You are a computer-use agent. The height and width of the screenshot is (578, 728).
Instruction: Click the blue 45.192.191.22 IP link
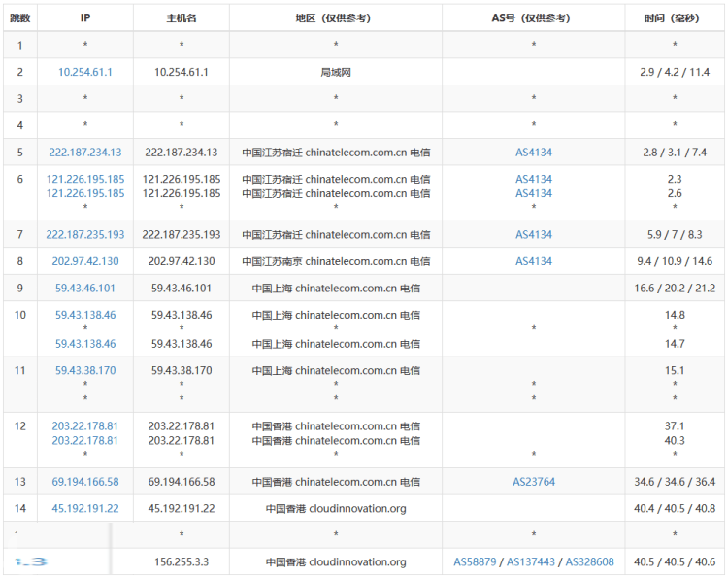(85, 508)
